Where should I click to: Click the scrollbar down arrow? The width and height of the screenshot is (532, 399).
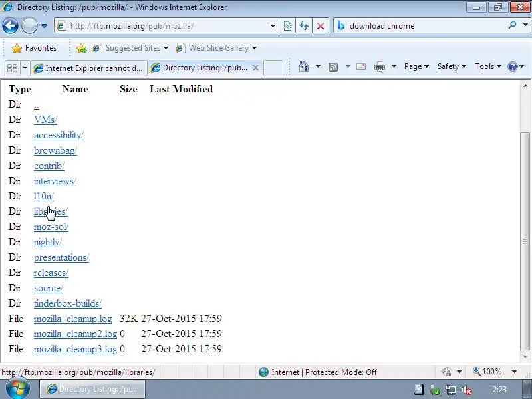[x=525, y=357]
